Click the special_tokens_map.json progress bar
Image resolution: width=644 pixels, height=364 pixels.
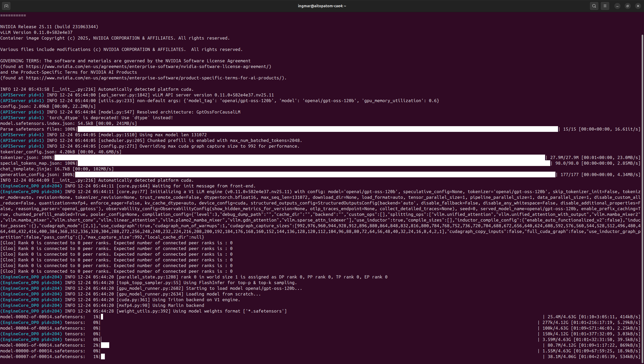tap(314, 163)
